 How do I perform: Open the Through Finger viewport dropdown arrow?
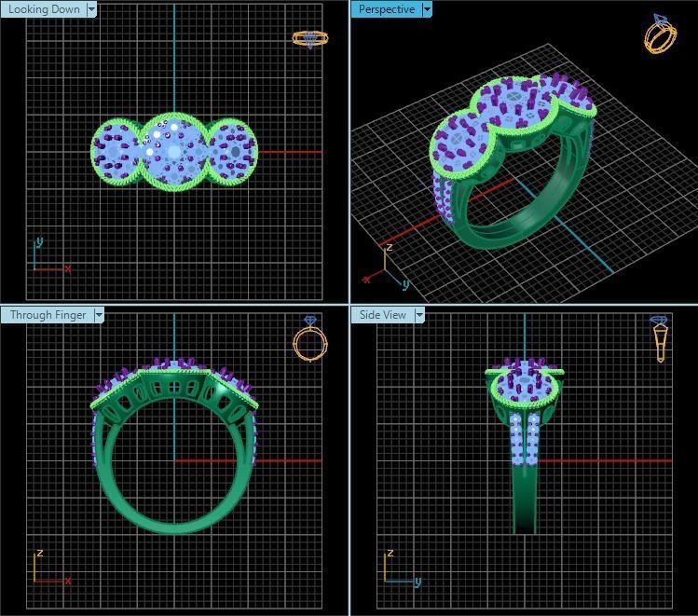pos(99,315)
